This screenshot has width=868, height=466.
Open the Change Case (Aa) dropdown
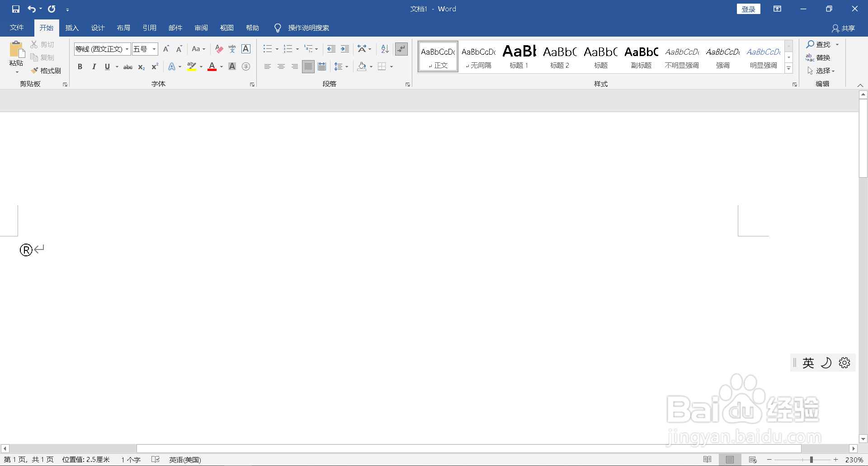coord(198,49)
